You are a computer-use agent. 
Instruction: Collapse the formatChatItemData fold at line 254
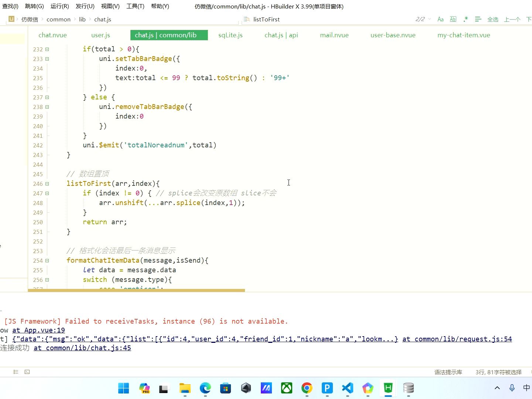point(47,260)
